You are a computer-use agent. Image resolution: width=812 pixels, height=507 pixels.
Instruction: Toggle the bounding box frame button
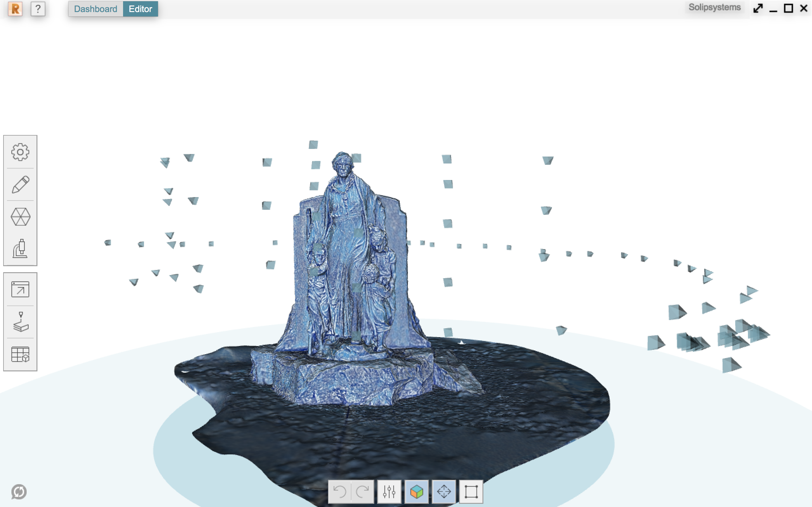click(471, 491)
